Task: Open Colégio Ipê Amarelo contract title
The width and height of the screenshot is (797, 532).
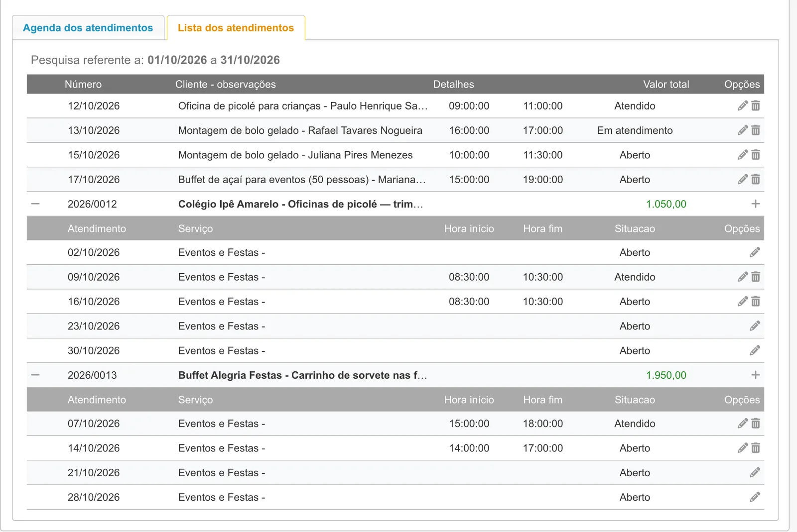Action: click(301, 204)
